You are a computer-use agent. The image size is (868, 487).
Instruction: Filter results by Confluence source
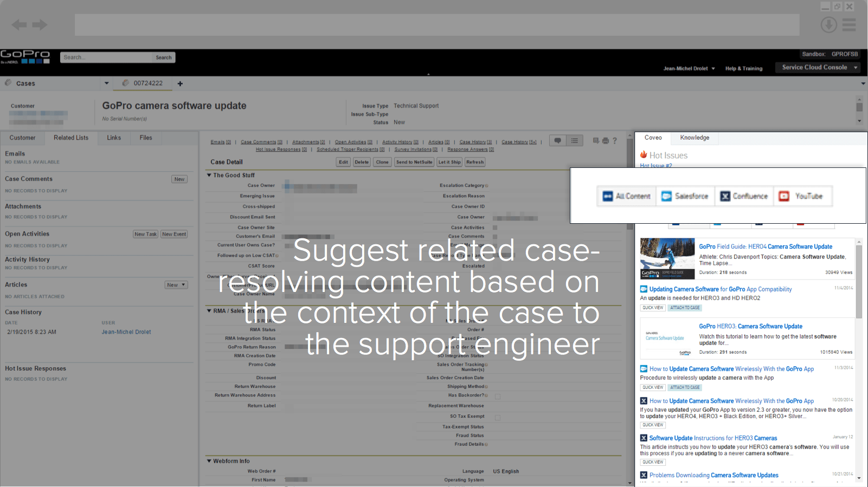point(744,196)
